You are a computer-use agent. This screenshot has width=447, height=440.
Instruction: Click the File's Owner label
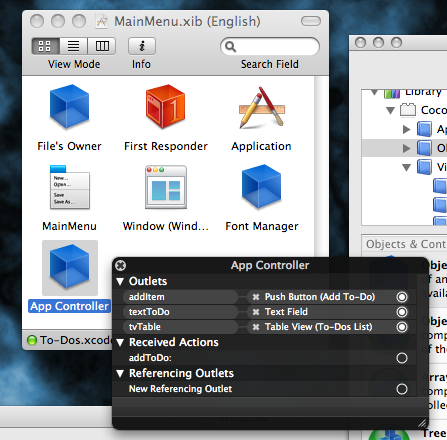(x=69, y=146)
